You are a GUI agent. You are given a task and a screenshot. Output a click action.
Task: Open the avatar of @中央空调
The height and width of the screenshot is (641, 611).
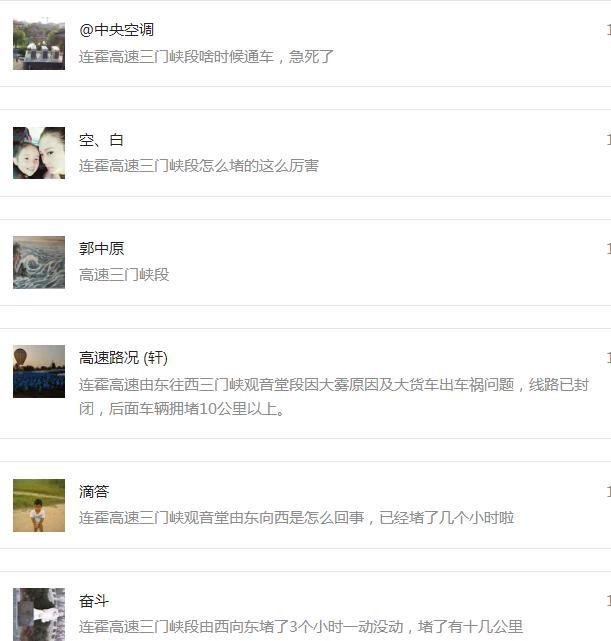click(39, 43)
